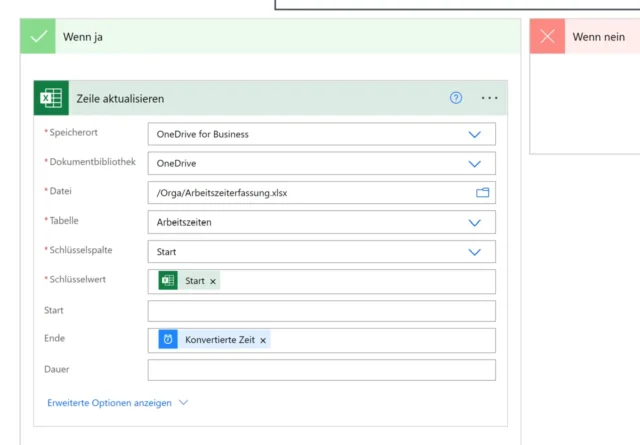640x445 pixels.
Task: Click the empty Start input field
Action: click(x=321, y=311)
